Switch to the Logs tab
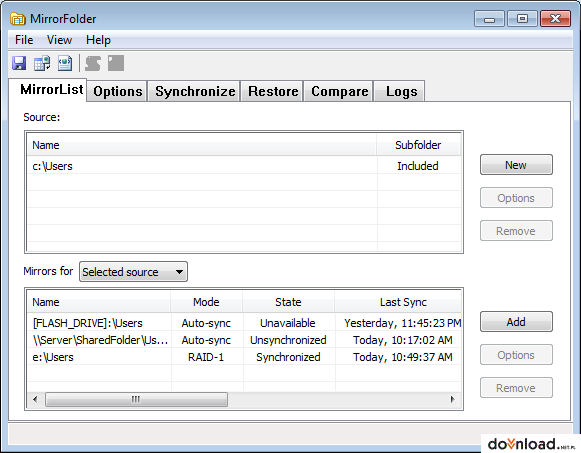 (401, 91)
